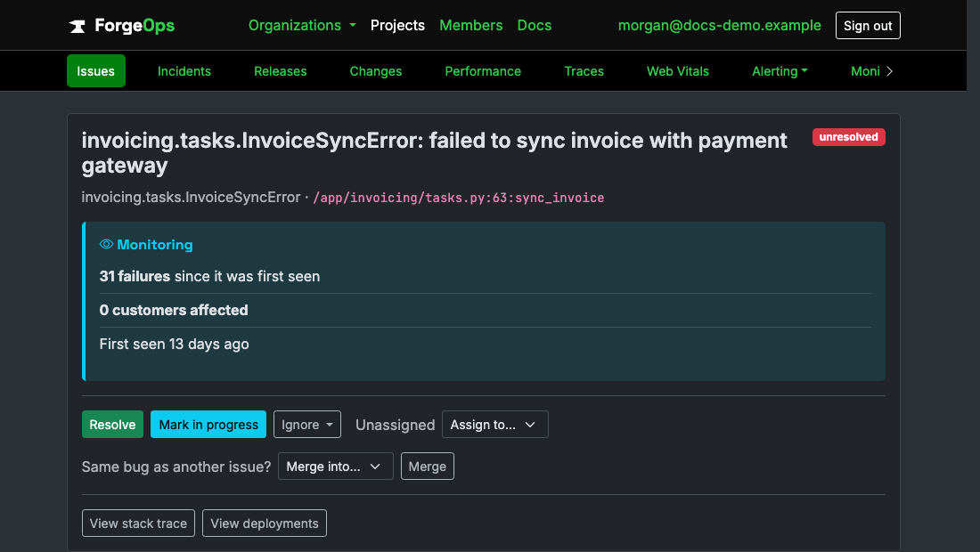Open the partially visible Moni tab
This screenshot has width=980, height=552.
[x=865, y=71]
